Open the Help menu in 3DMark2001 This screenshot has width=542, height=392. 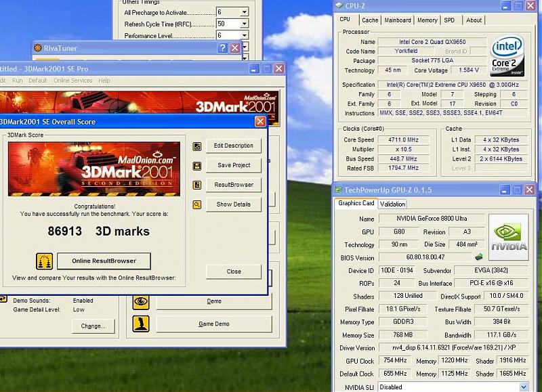click(104, 81)
